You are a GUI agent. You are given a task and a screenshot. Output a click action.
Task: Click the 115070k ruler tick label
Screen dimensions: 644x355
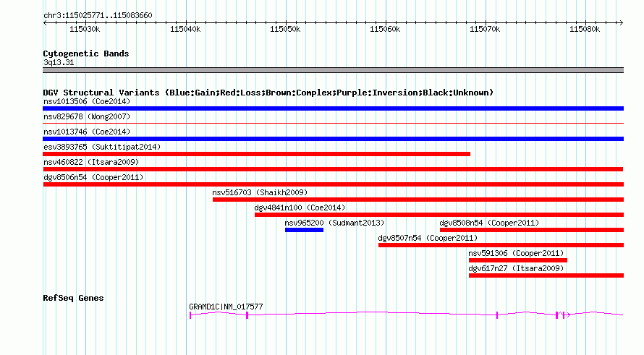pyautogui.click(x=485, y=29)
